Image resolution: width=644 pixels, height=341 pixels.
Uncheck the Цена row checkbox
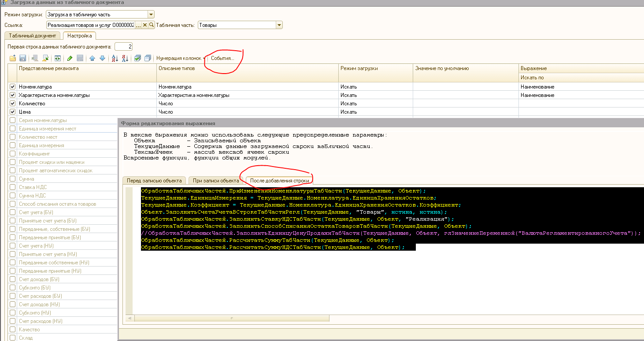(x=12, y=112)
